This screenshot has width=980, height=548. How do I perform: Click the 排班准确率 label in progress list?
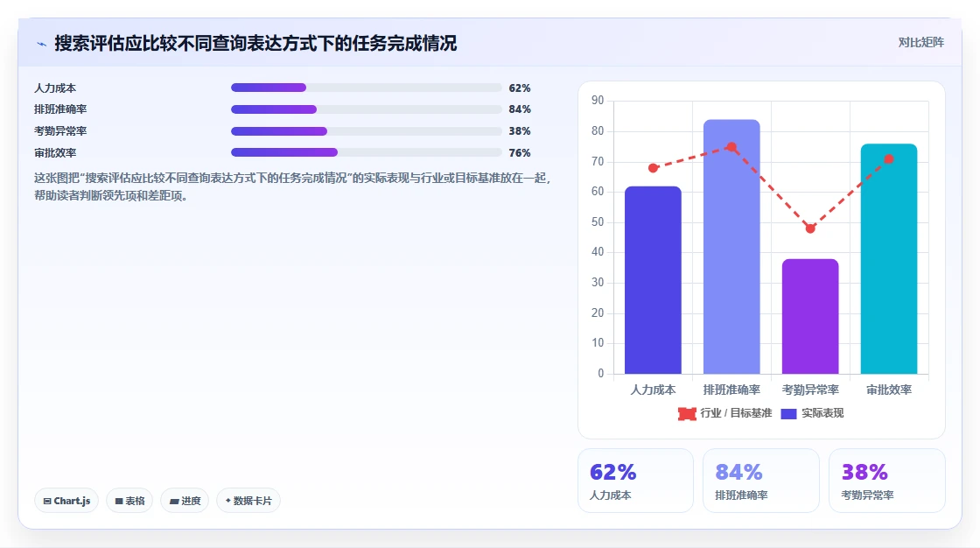(60, 109)
